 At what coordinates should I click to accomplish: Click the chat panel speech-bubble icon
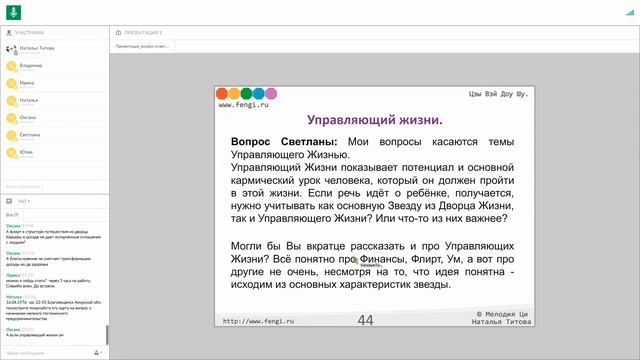[x=9, y=201]
